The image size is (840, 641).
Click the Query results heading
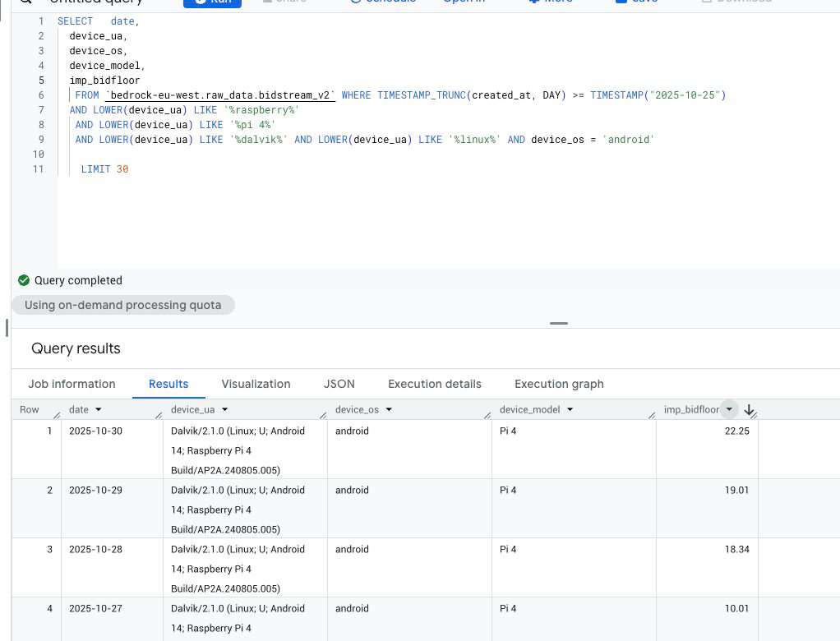76,348
